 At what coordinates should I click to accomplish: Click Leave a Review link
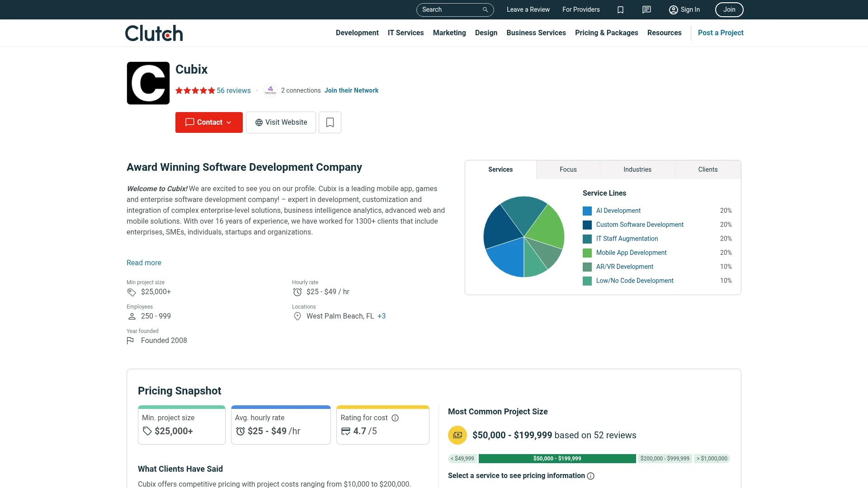pyautogui.click(x=528, y=9)
